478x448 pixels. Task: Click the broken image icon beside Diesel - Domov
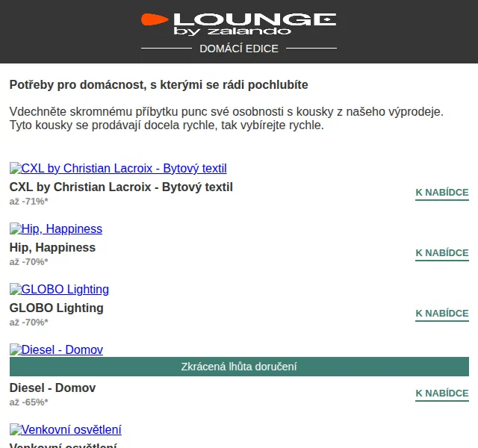click(x=16, y=349)
